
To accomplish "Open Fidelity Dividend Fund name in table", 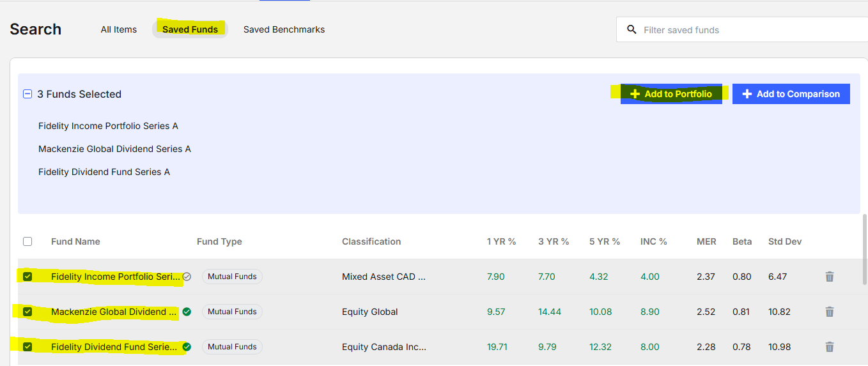I will tap(114, 347).
